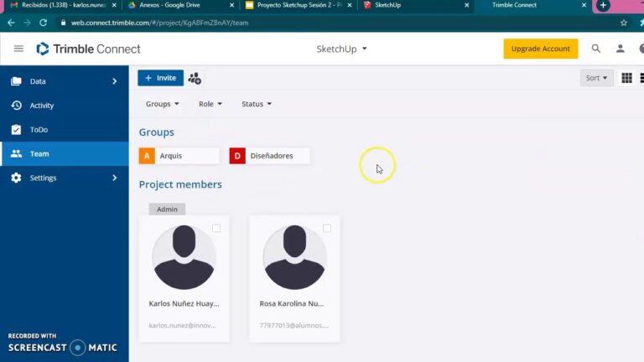Open the user profile icon
Image resolution: width=644 pixels, height=362 pixels.
(621, 49)
